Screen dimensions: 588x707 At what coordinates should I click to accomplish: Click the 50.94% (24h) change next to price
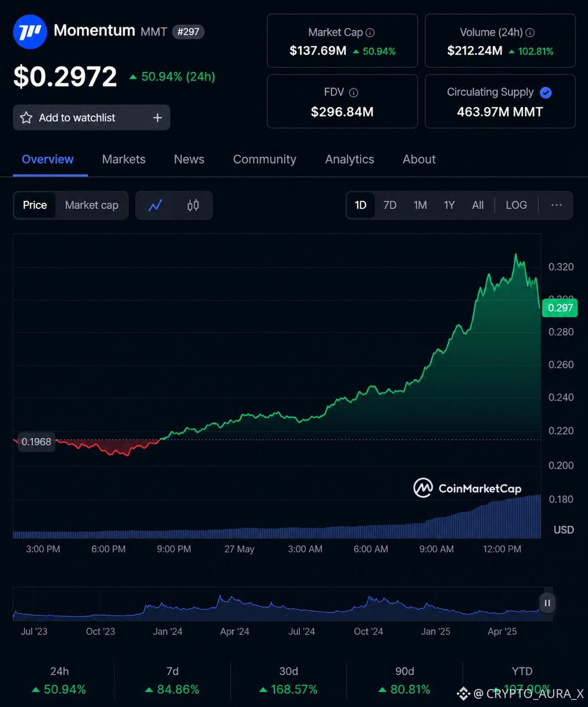point(172,77)
